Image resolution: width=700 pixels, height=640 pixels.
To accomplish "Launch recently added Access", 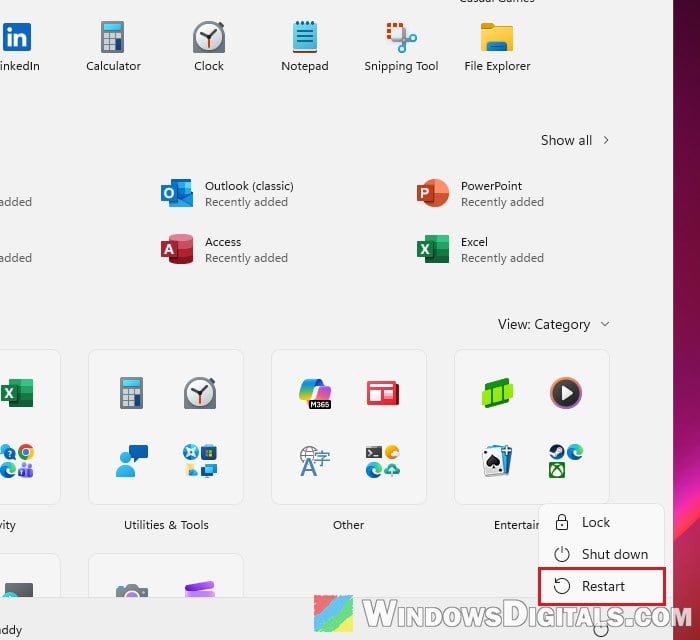I will tap(225, 249).
